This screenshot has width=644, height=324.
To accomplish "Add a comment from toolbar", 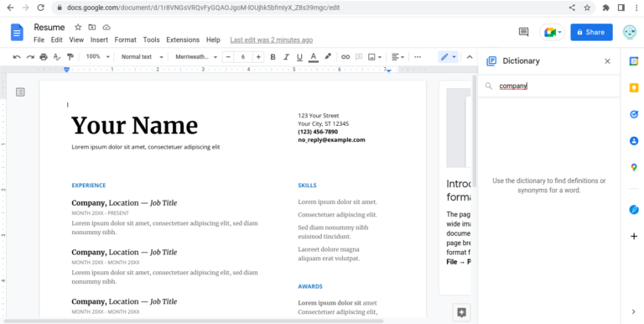I will [358, 57].
